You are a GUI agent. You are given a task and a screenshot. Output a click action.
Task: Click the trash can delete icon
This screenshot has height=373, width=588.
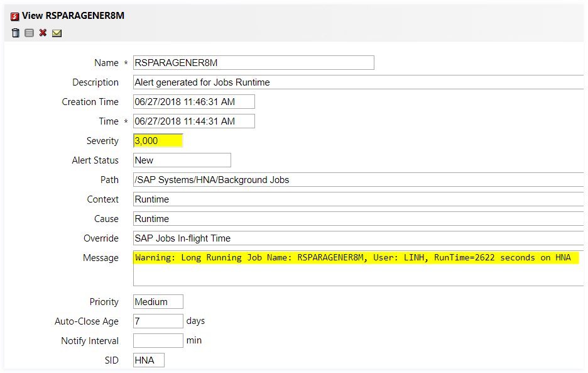[15, 33]
